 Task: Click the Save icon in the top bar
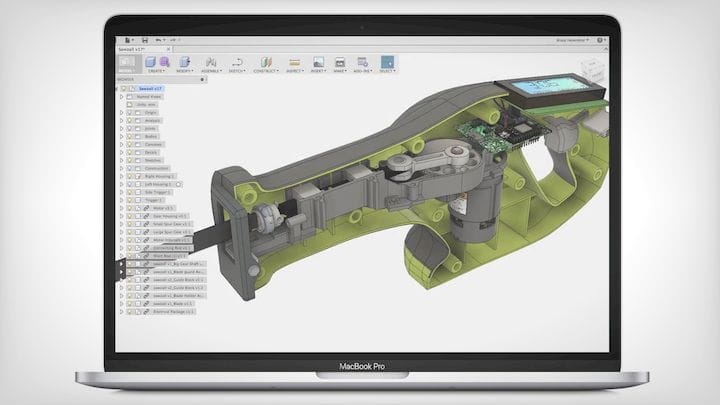coord(146,40)
